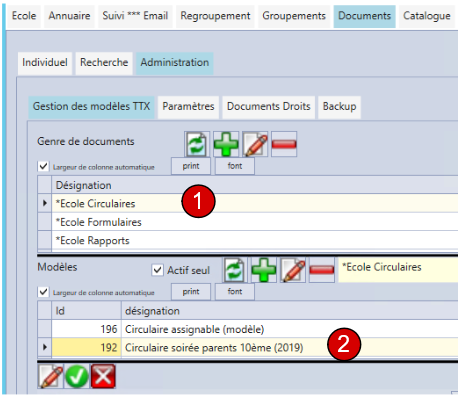Select the Administration sub-tab

tap(175, 63)
